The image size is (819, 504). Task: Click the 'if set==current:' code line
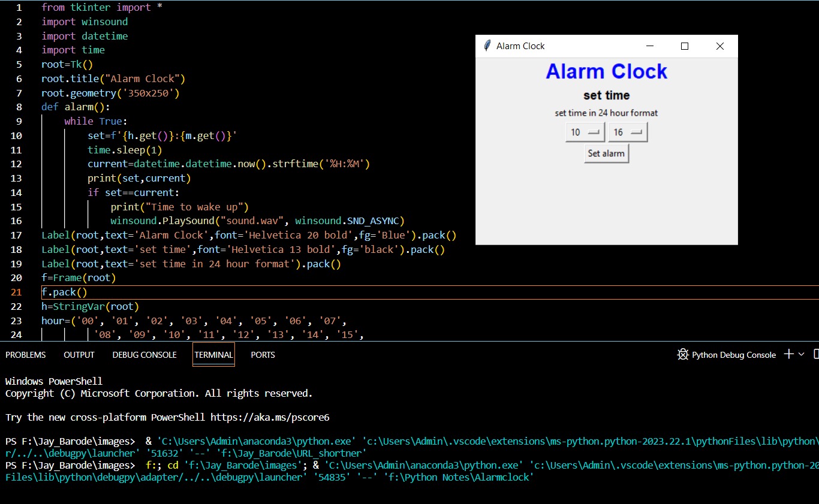click(134, 192)
